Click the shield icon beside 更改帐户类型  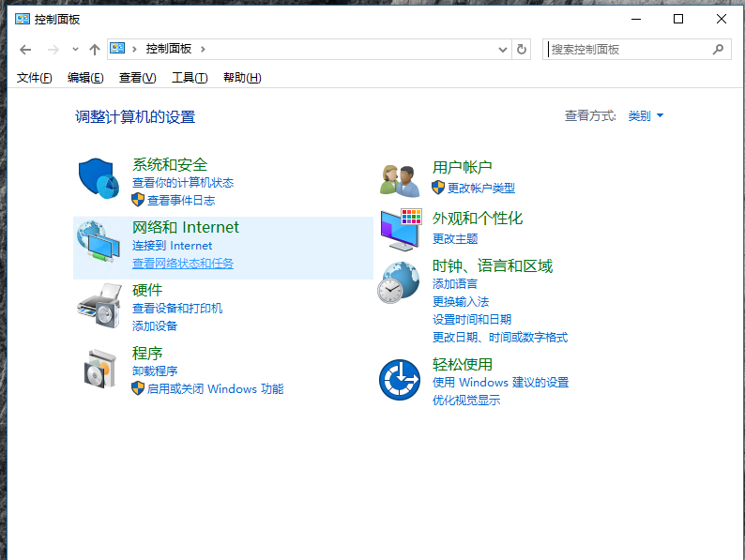[x=438, y=188]
